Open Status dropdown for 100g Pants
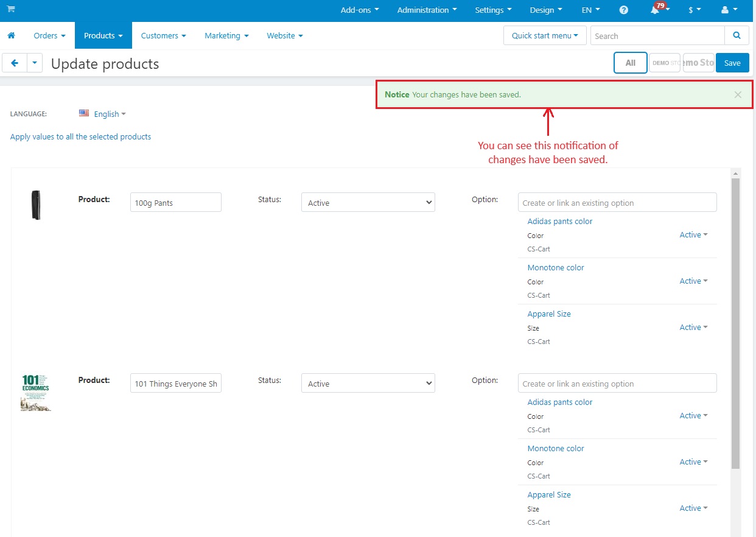The image size is (756, 537). (368, 203)
